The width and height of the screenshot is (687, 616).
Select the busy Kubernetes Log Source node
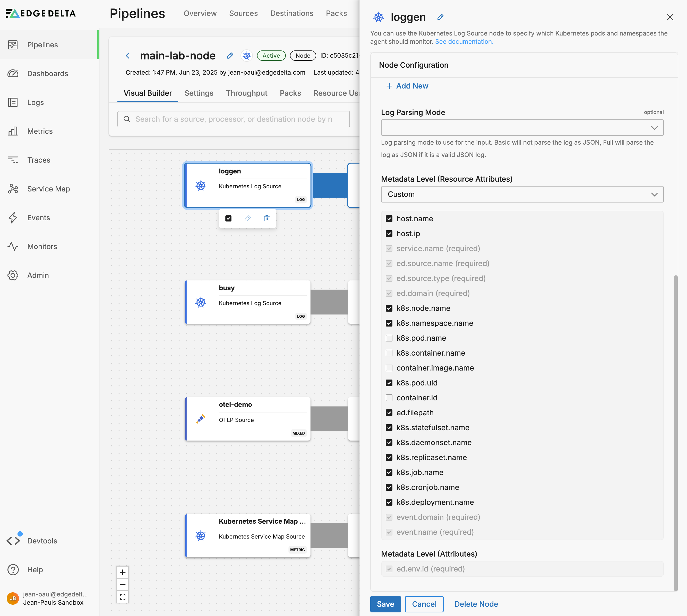[248, 302]
